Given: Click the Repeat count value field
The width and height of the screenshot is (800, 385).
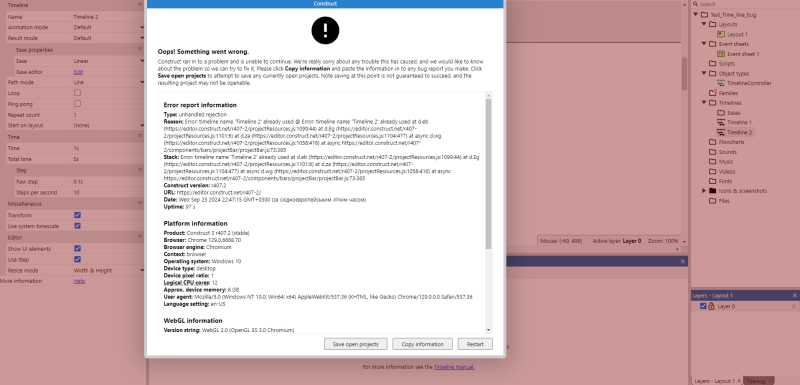Looking at the screenshot, I should (x=108, y=115).
